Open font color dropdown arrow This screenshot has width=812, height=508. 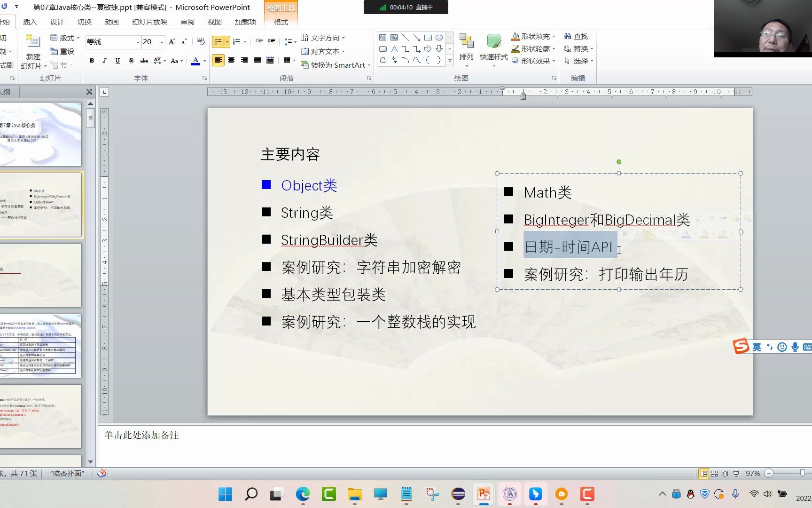[204, 61]
